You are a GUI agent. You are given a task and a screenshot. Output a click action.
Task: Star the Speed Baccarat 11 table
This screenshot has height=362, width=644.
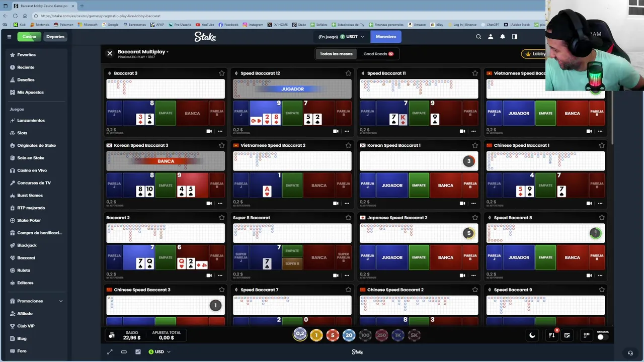[475, 73]
